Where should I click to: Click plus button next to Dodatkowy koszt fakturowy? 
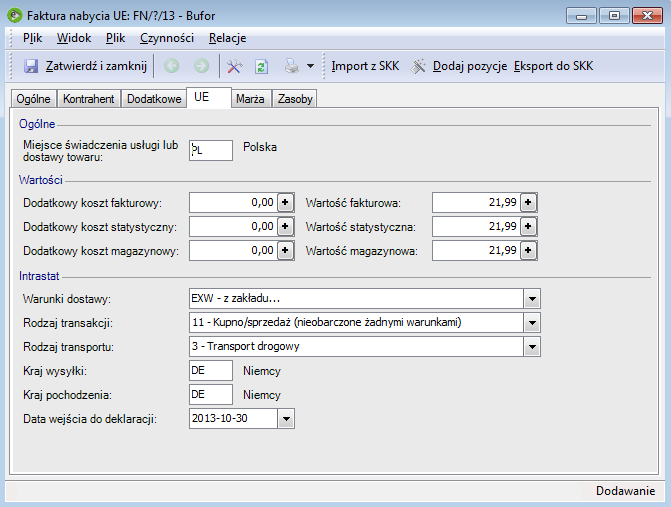click(x=285, y=202)
